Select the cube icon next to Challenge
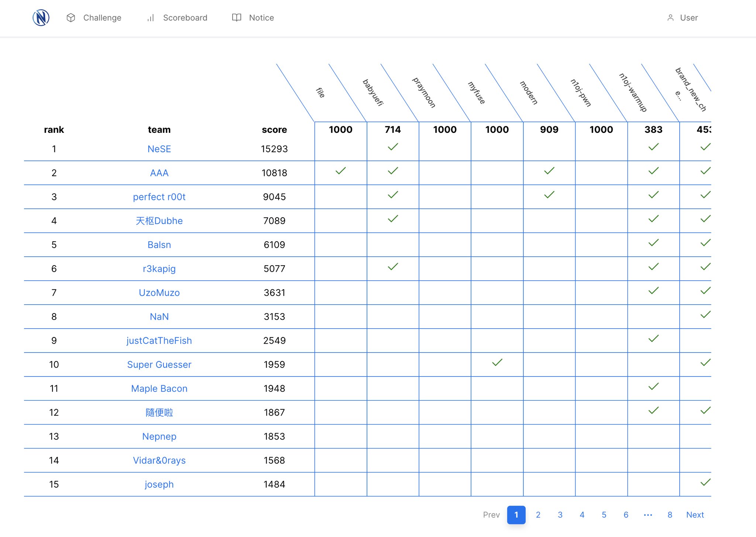 pos(71,17)
